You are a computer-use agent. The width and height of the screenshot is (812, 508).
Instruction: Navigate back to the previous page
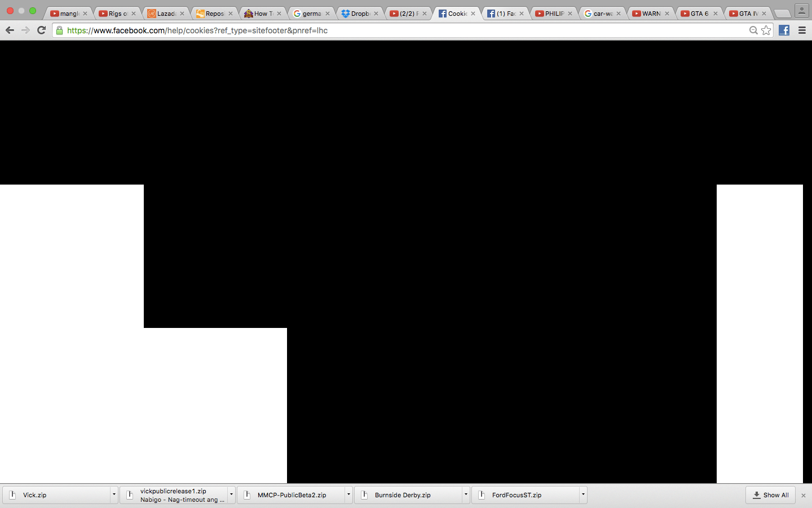(x=10, y=30)
